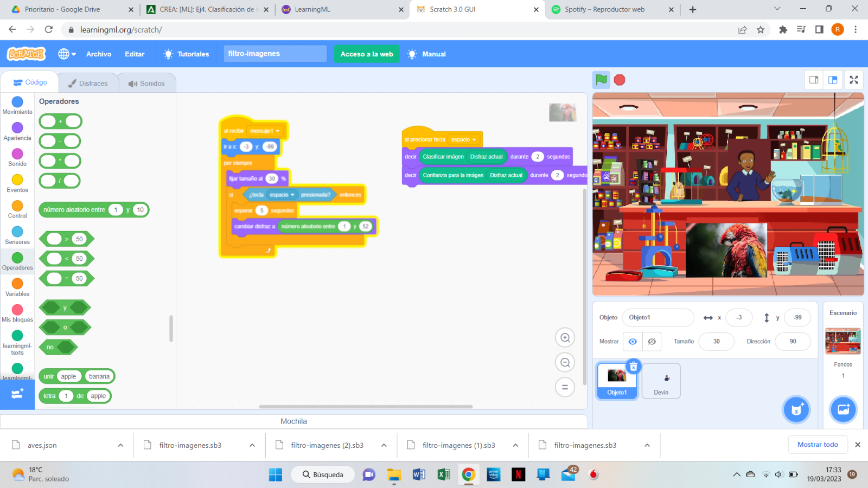This screenshot has height=488, width=868.
Task: Zoom in the code workspace
Action: tap(565, 338)
